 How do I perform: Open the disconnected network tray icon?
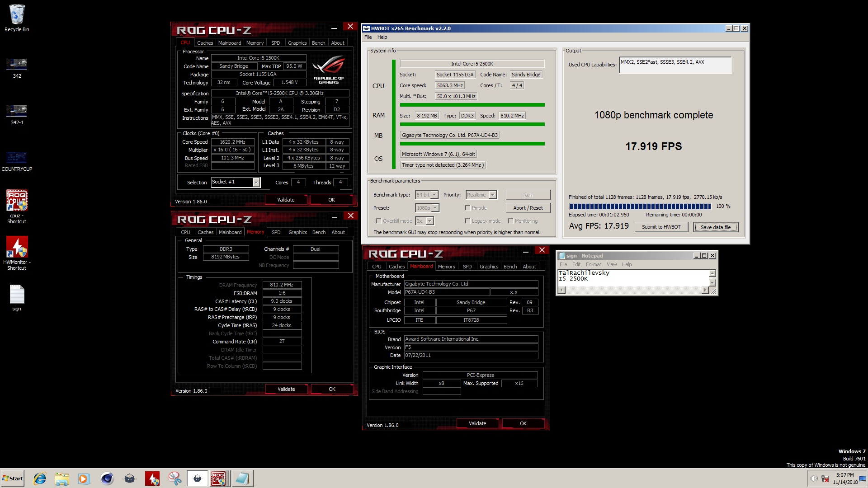[825, 479]
